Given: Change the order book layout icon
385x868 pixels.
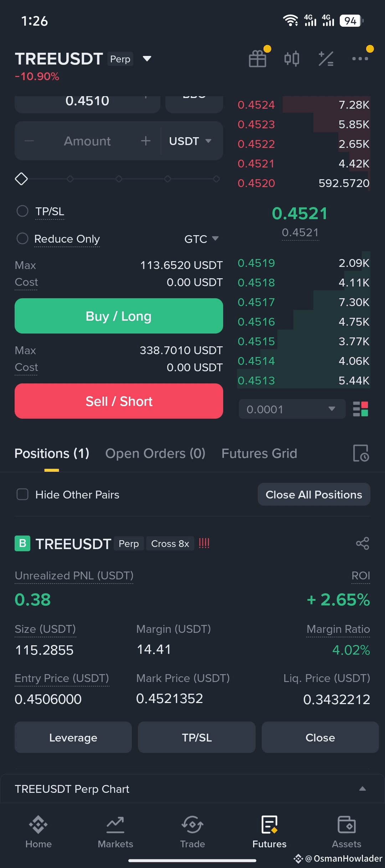Looking at the screenshot, I should point(360,409).
